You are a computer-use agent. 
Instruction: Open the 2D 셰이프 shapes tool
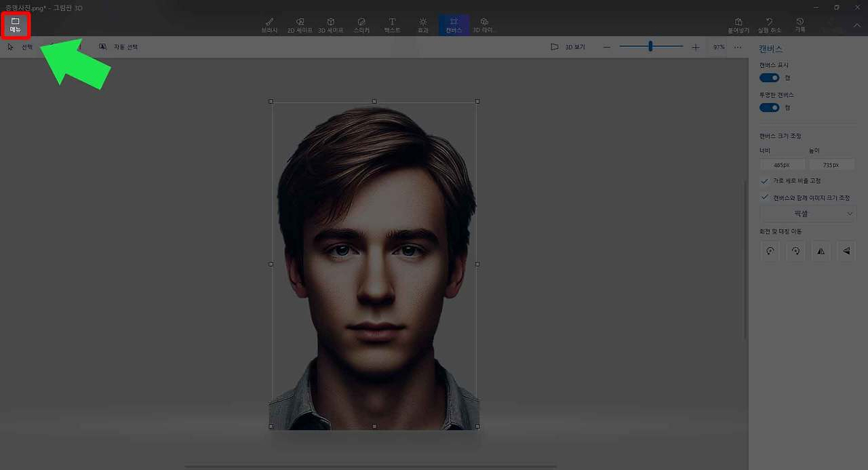pos(300,25)
